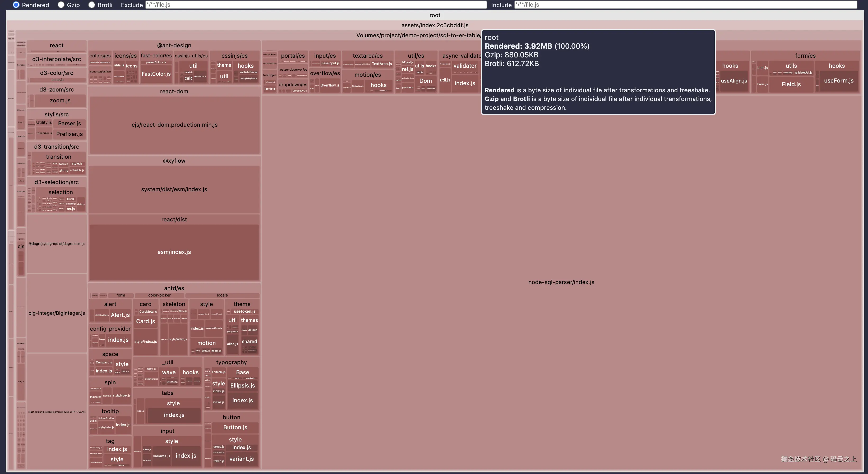This screenshot has height=474, width=868.
Task: Select the Brotli size radio button
Action: click(92, 5)
